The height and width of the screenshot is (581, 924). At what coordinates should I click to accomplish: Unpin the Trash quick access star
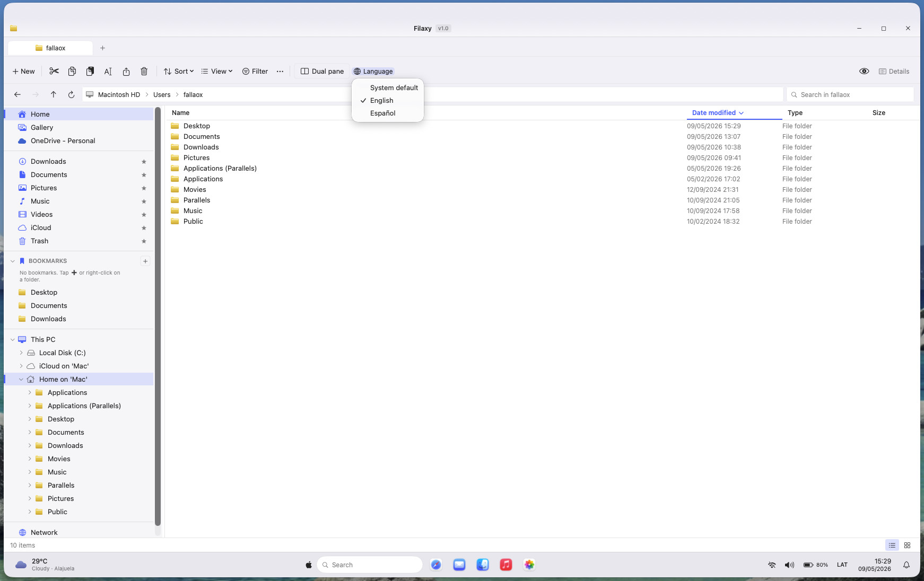[x=144, y=241]
